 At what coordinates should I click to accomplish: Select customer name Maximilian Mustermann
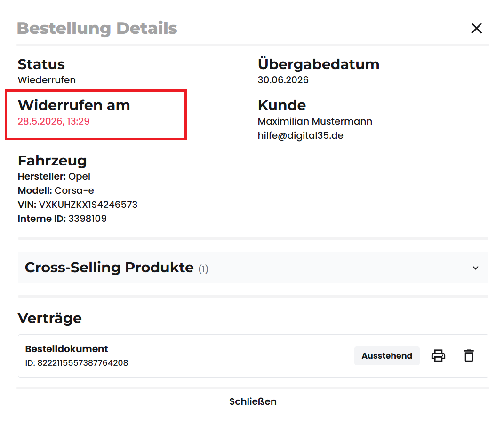pyautogui.click(x=315, y=121)
